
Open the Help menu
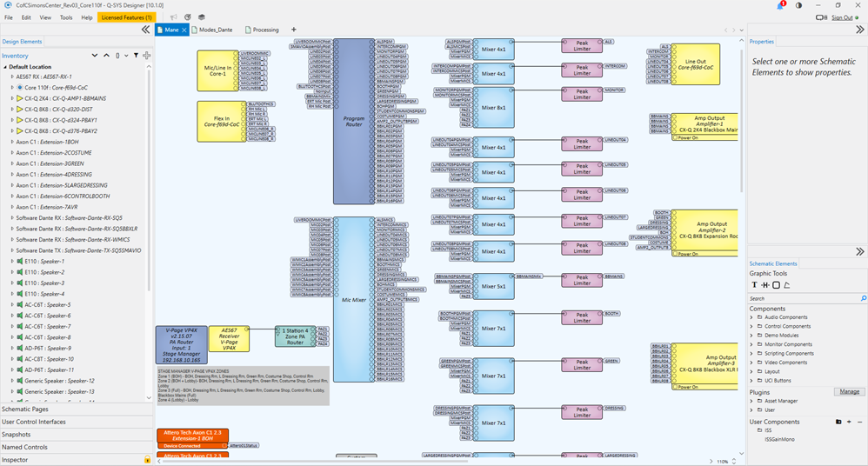(87, 17)
